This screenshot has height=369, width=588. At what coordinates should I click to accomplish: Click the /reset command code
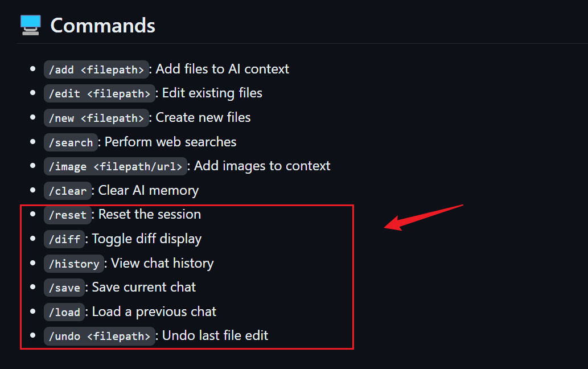coord(68,215)
